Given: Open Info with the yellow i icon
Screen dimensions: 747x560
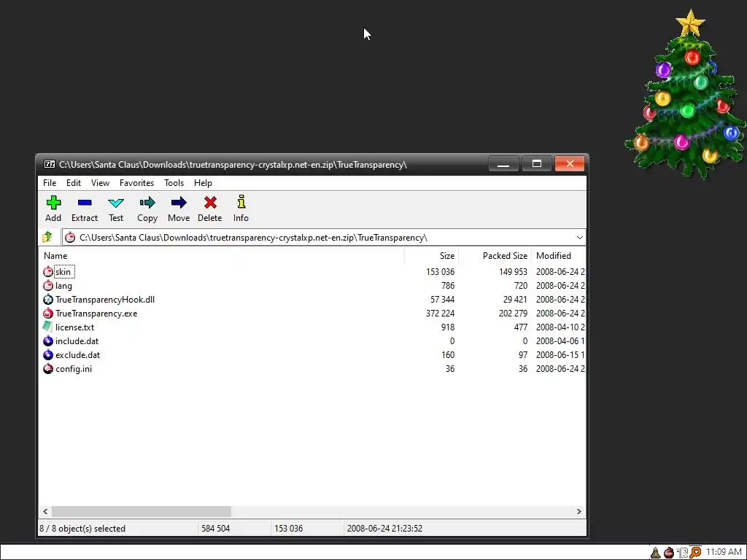Looking at the screenshot, I should click(x=241, y=202).
